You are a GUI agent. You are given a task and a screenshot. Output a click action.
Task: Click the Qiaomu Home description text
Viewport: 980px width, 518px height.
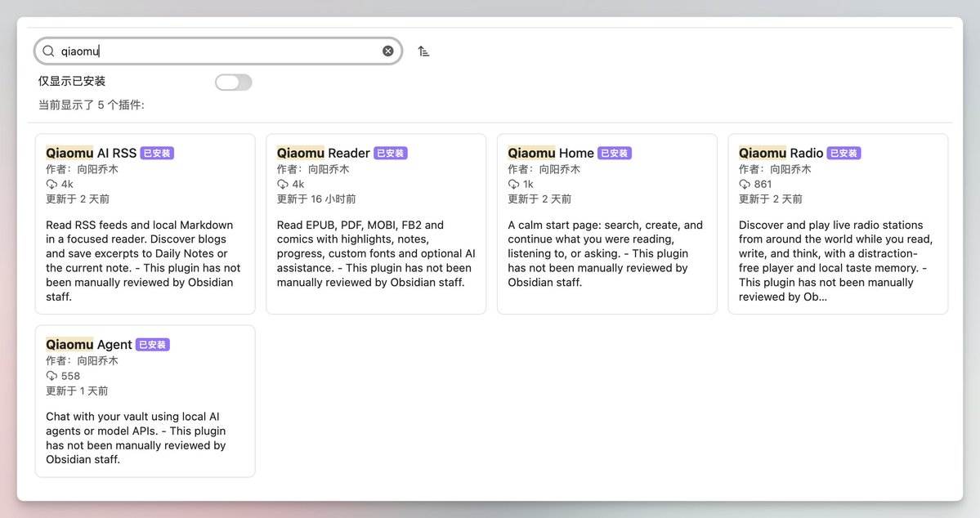605,253
